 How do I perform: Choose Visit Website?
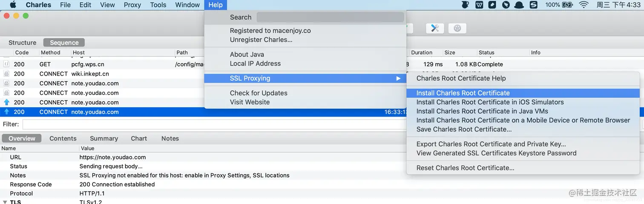point(305,102)
